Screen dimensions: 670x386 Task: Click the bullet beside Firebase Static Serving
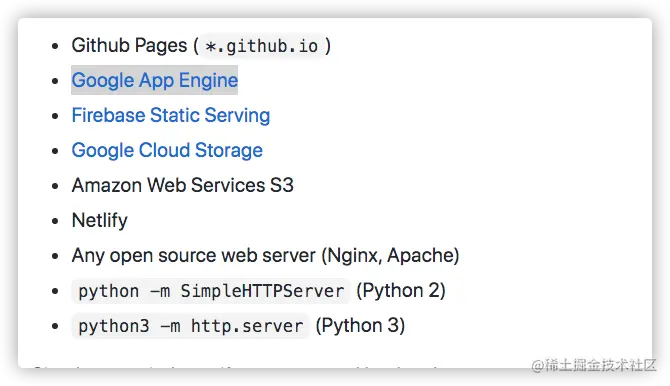(x=55, y=116)
